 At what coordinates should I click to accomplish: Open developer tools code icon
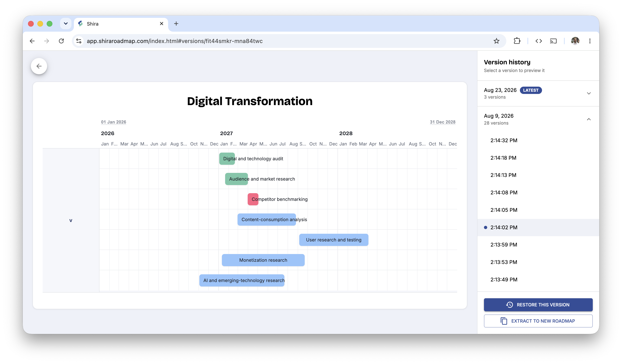click(x=539, y=41)
